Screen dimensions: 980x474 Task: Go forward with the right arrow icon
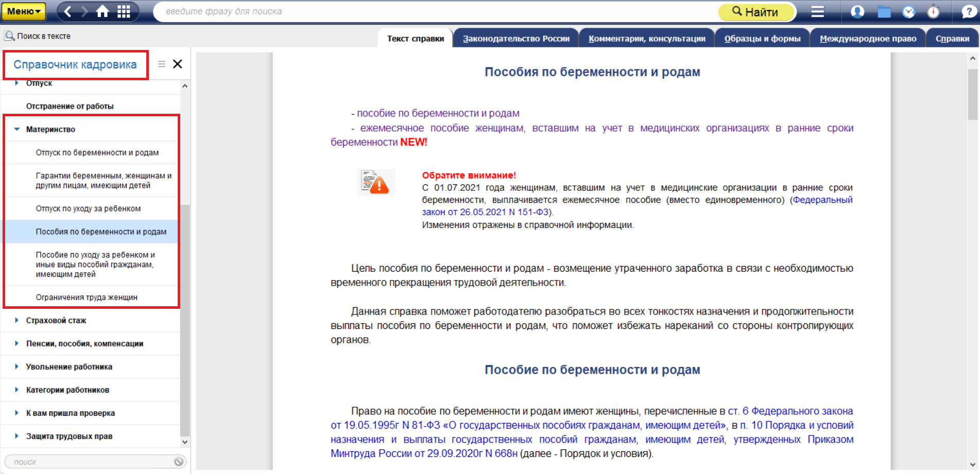point(84,11)
